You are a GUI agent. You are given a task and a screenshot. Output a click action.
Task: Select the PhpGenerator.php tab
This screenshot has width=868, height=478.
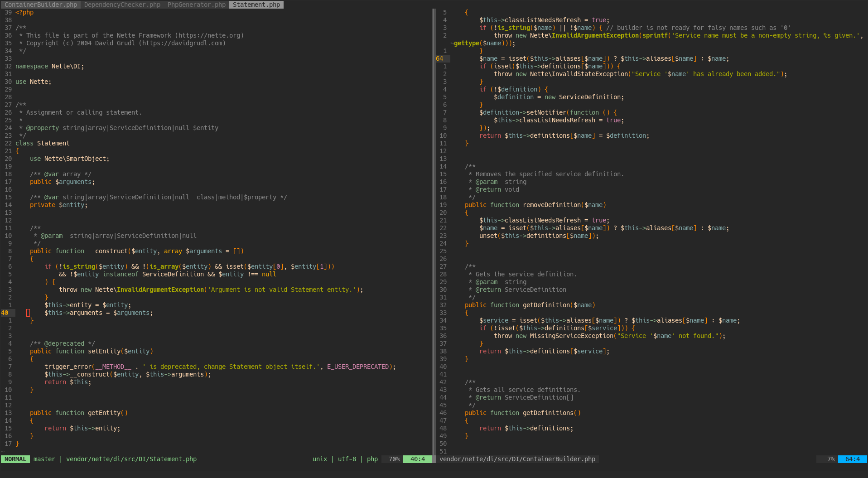point(197,5)
